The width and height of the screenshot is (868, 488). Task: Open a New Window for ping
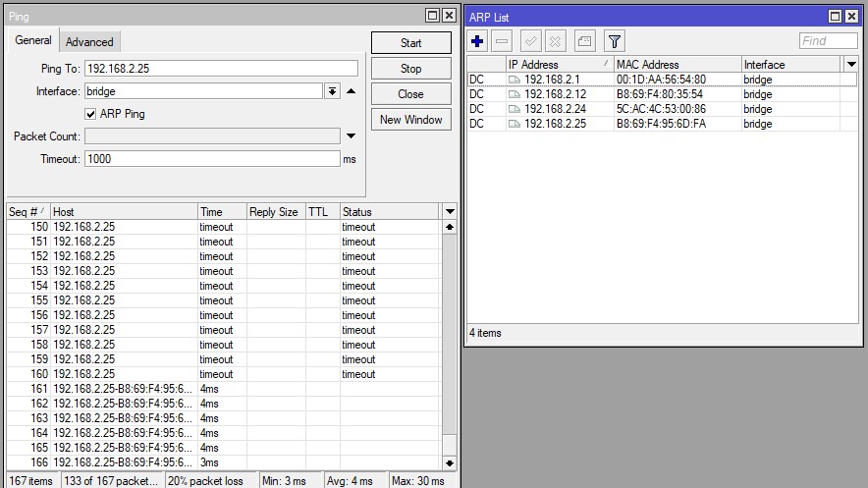pos(410,120)
